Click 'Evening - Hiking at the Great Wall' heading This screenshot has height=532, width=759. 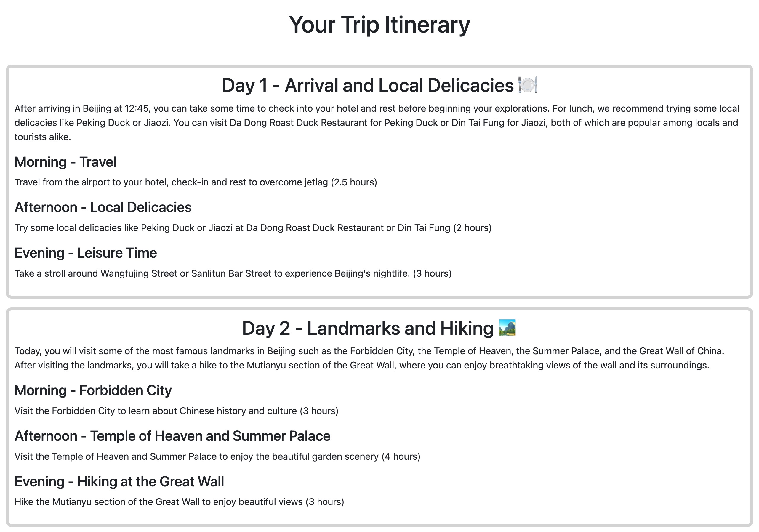point(119,482)
